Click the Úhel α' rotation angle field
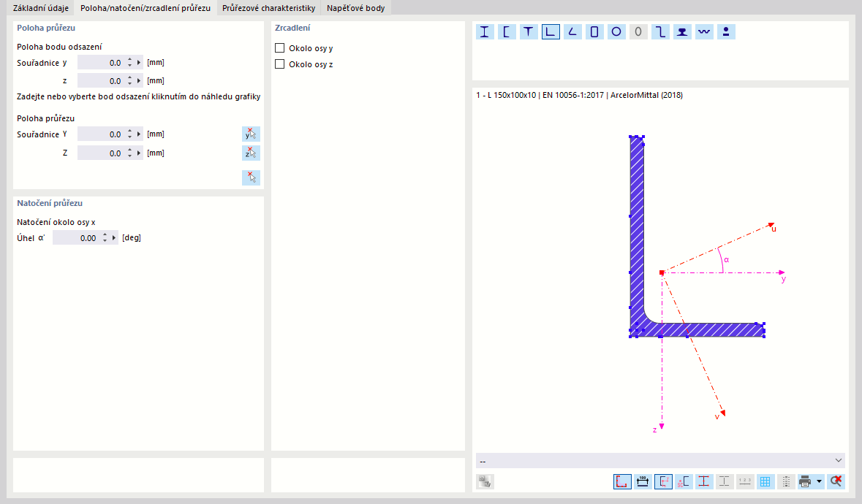The height and width of the screenshot is (504, 862). click(77, 237)
